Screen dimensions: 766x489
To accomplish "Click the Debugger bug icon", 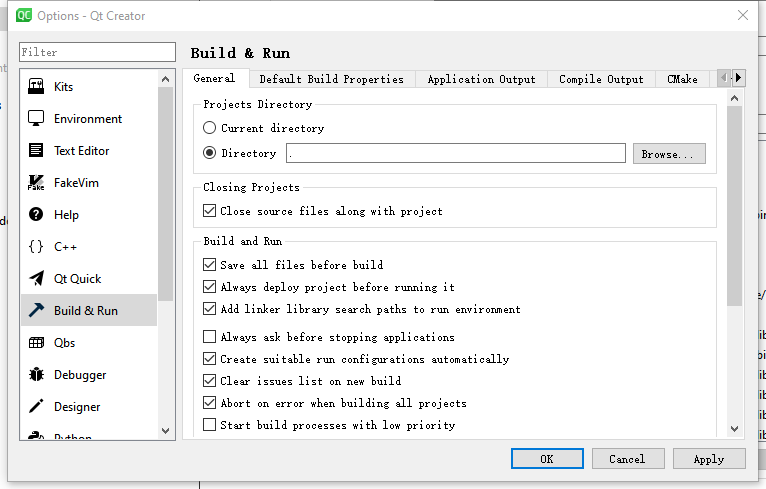I will click(36, 375).
